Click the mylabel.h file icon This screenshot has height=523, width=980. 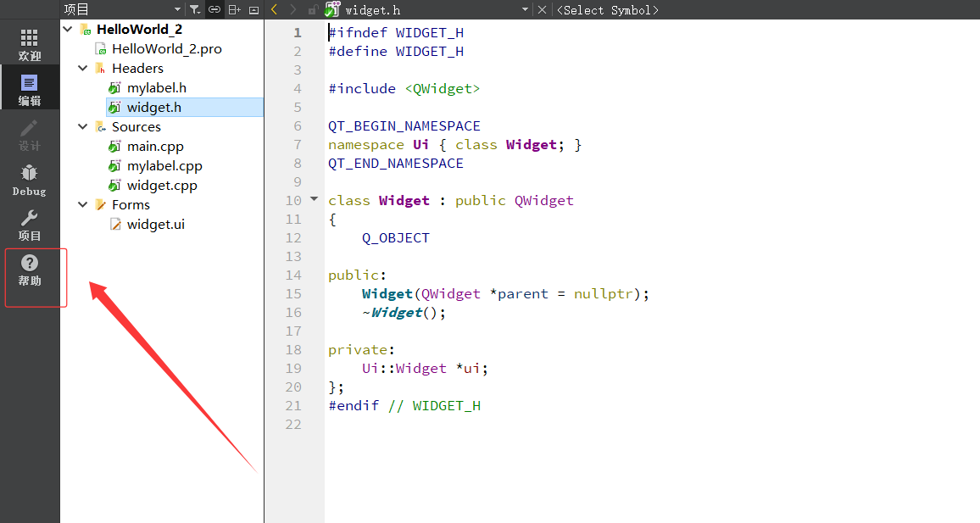[x=114, y=87]
